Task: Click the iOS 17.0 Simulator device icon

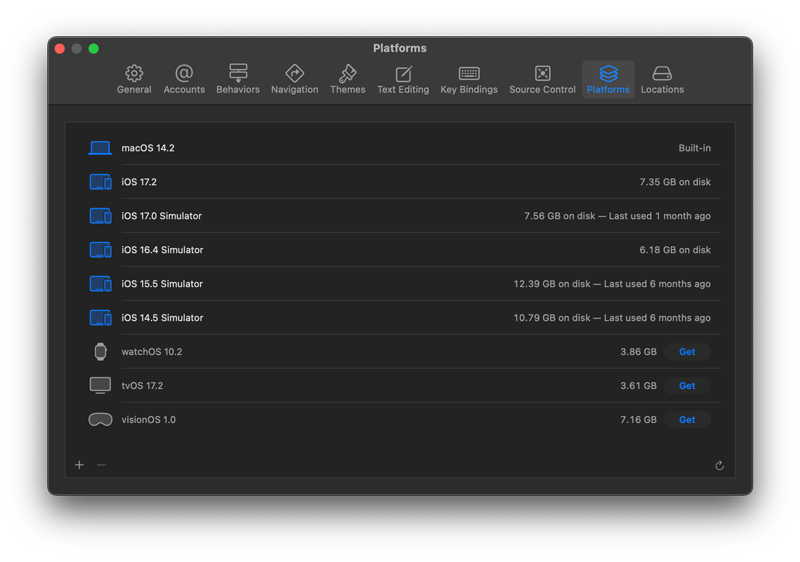Action: [101, 216]
